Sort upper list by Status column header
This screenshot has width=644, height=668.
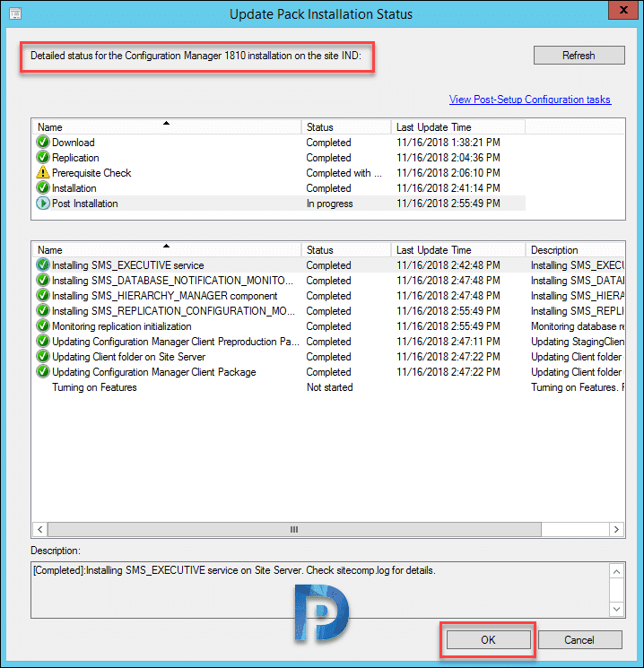(x=346, y=127)
